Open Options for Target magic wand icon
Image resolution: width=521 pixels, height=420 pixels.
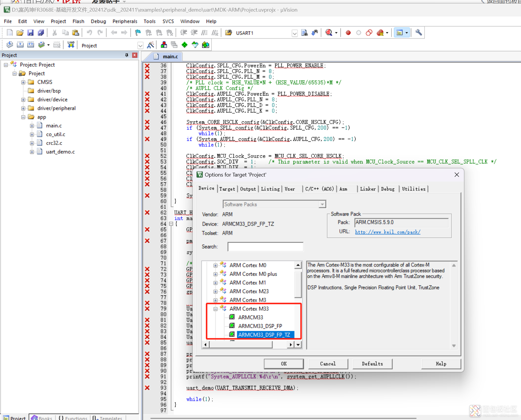point(150,45)
